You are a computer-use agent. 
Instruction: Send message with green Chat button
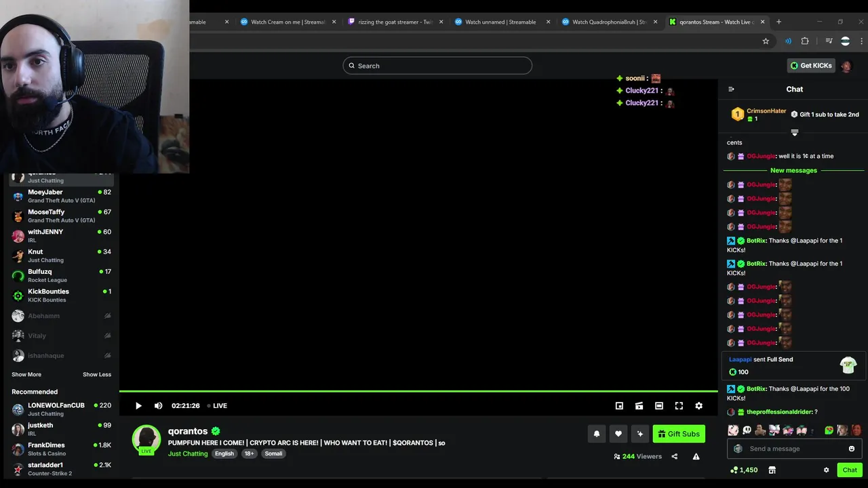tap(850, 470)
